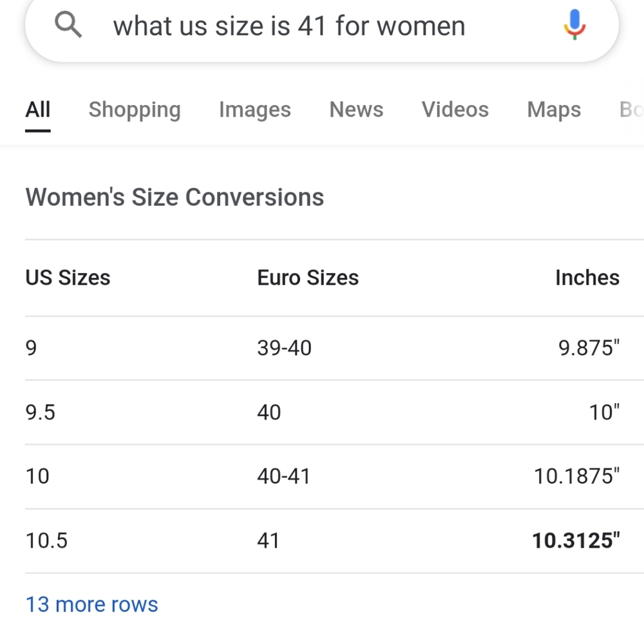Select the Euro Sizes column header
Screen dimensions: 644x644
(308, 278)
